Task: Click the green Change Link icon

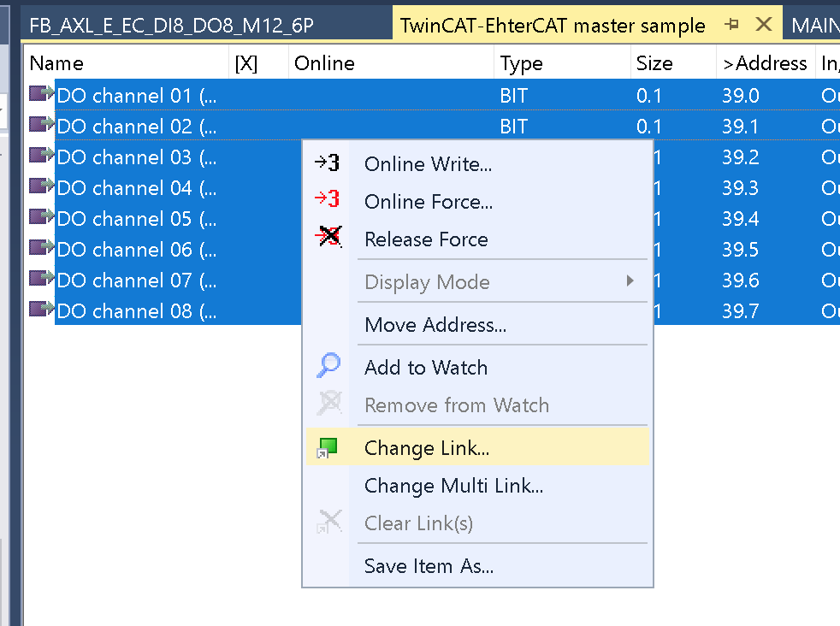Action: click(328, 447)
